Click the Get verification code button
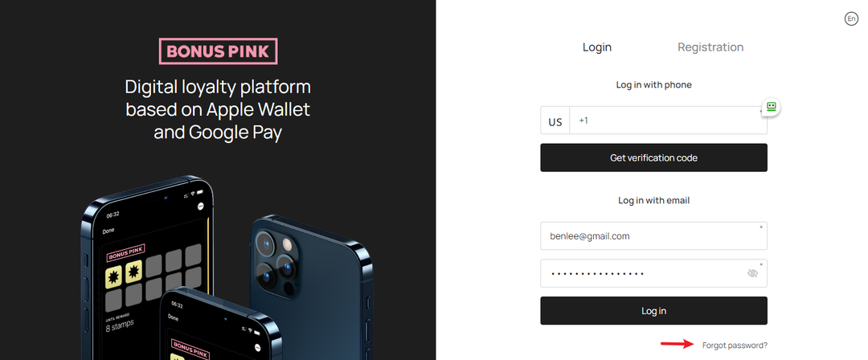This screenshot has width=868, height=360. [x=653, y=157]
